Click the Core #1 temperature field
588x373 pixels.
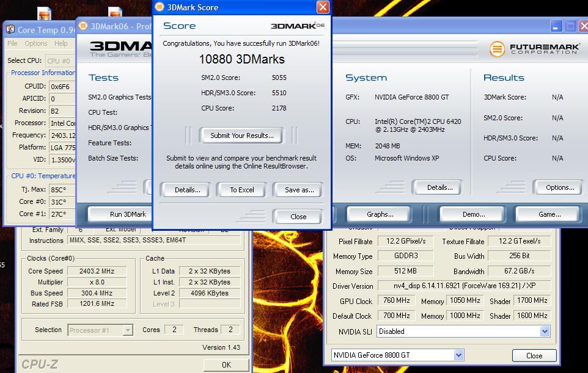pos(62,214)
